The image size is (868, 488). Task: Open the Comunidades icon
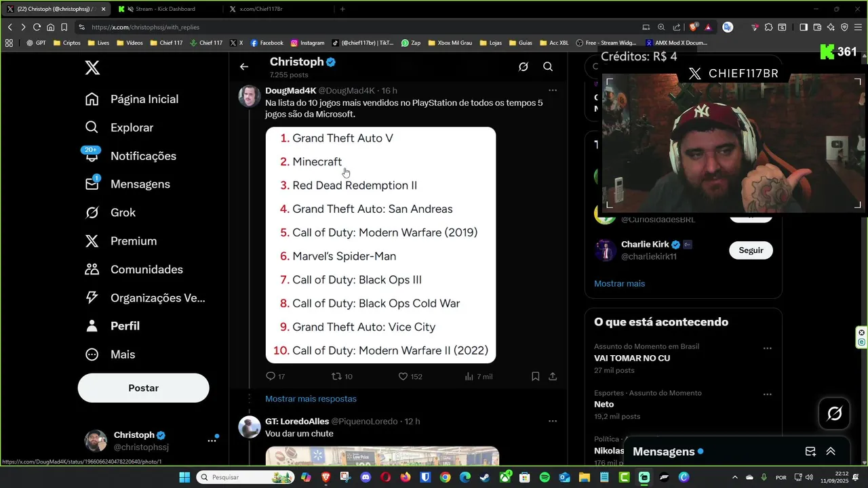92,269
